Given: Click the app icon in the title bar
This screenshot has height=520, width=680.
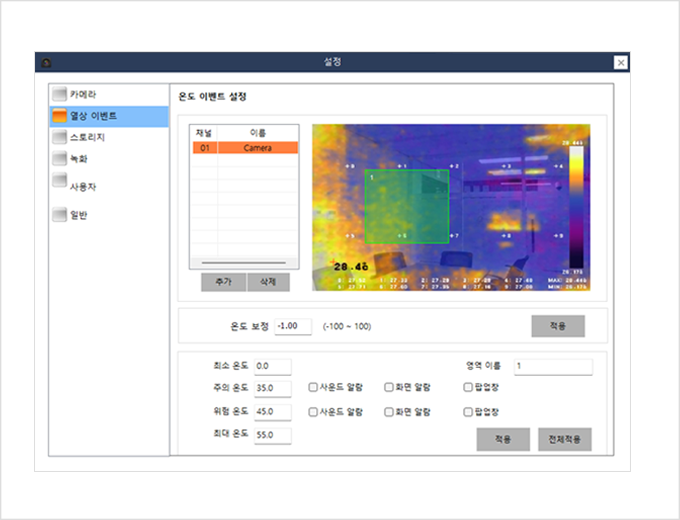Looking at the screenshot, I should coord(46,62).
